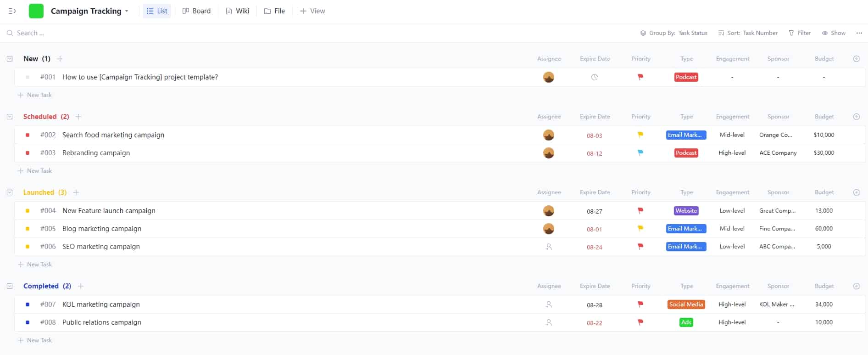
Task: Click the green project color square
Action: [36, 11]
